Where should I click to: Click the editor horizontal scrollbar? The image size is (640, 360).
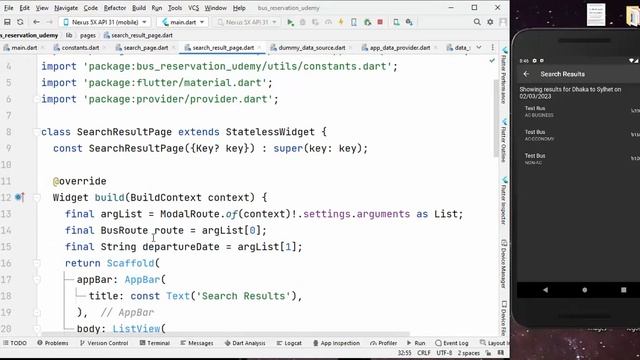point(225,334)
